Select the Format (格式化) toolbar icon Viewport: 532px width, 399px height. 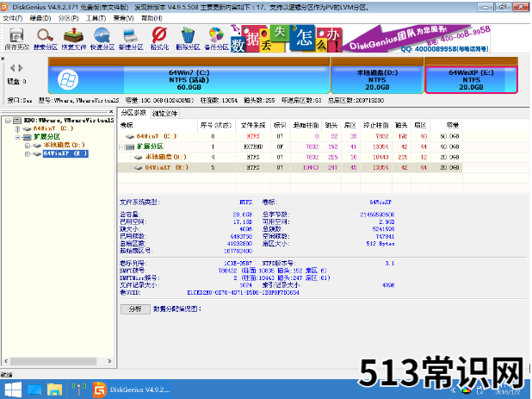[159, 39]
